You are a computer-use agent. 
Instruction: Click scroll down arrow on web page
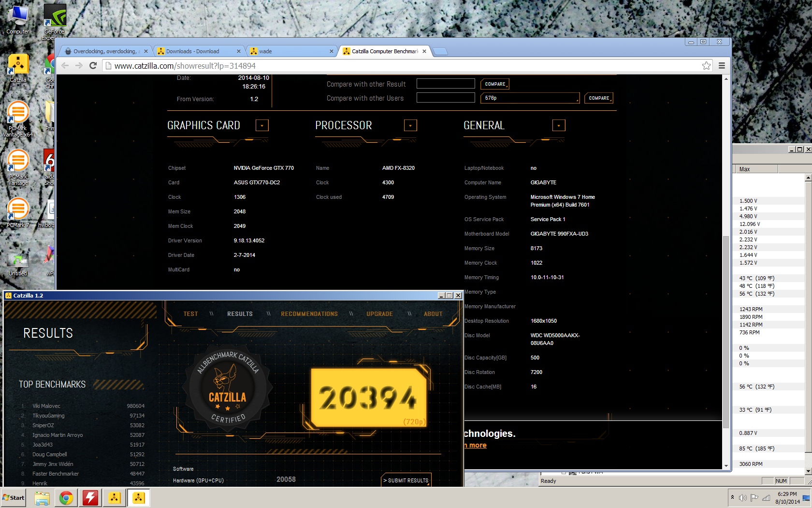click(x=726, y=466)
